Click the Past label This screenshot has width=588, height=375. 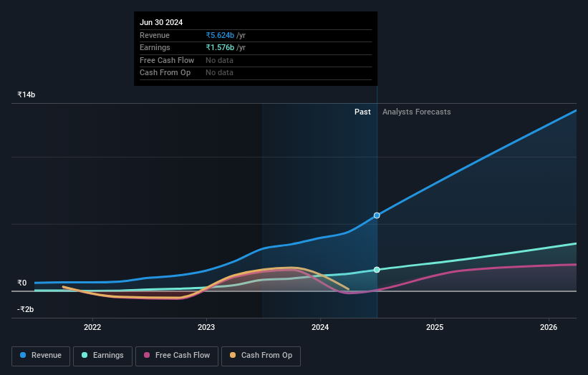362,112
